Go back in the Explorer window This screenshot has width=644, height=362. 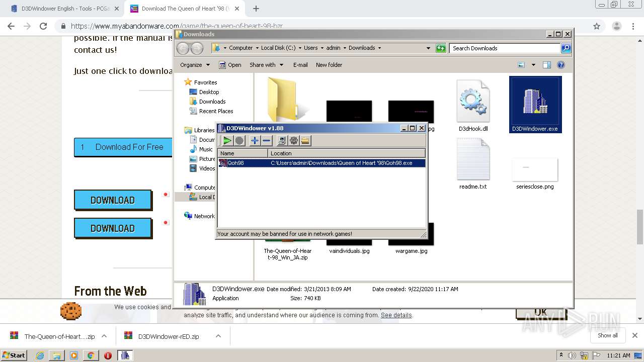pos(183,48)
